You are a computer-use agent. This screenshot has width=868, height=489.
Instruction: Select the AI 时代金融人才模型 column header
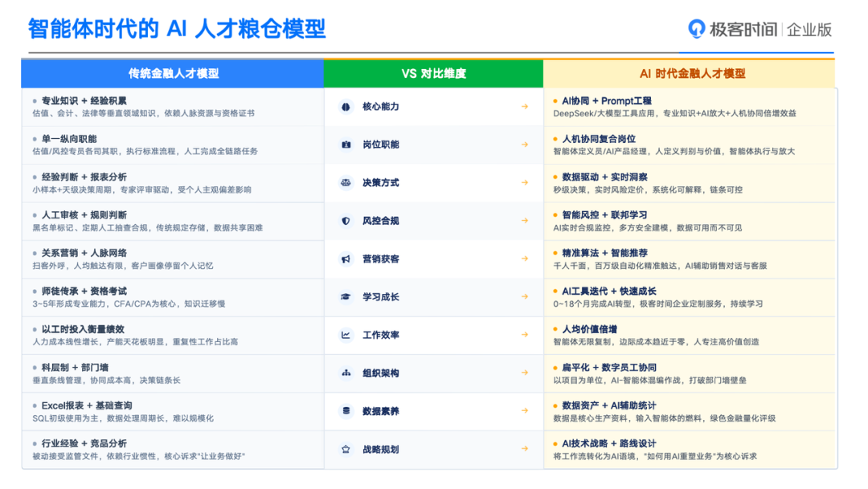point(692,73)
